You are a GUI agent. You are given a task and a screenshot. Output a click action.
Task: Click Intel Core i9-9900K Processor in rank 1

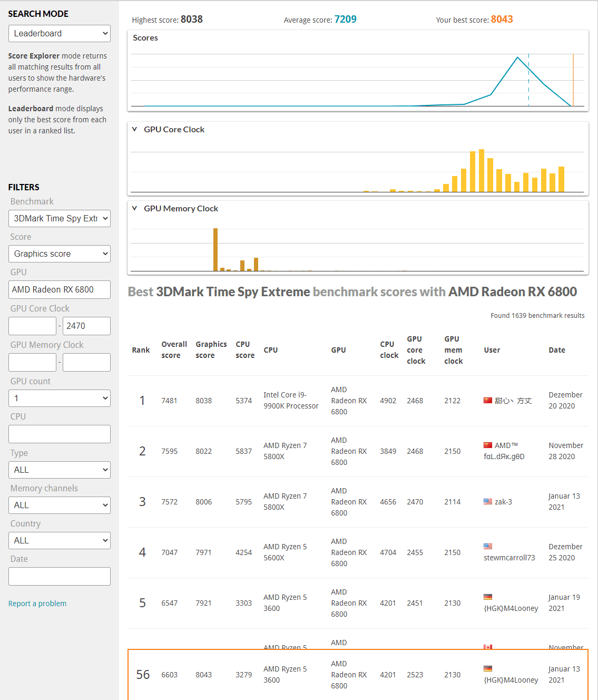pyautogui.click(x=291, y=401)
